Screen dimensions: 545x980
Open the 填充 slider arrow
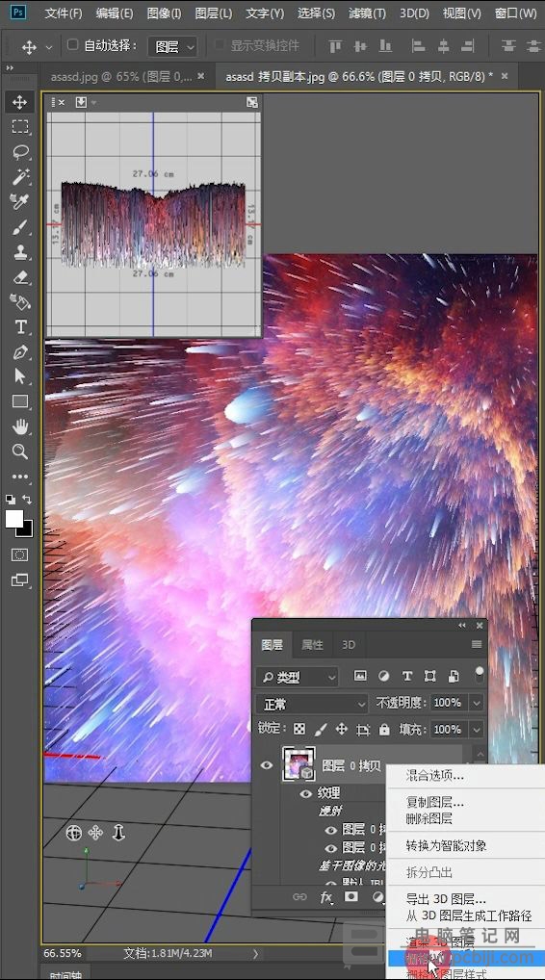point(477,730)
